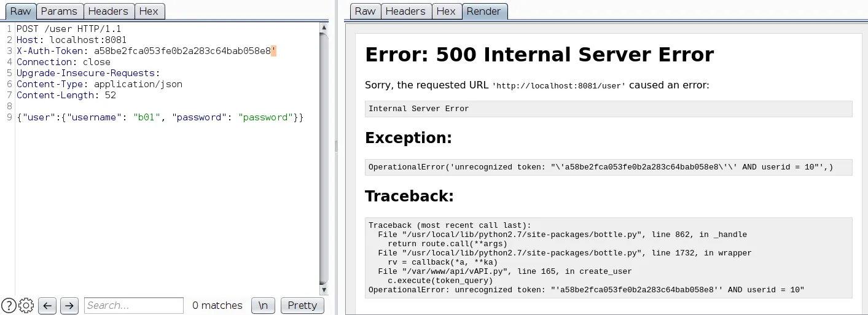
Task: Show the response Hex tab
Action: click(x=446, y=11)
